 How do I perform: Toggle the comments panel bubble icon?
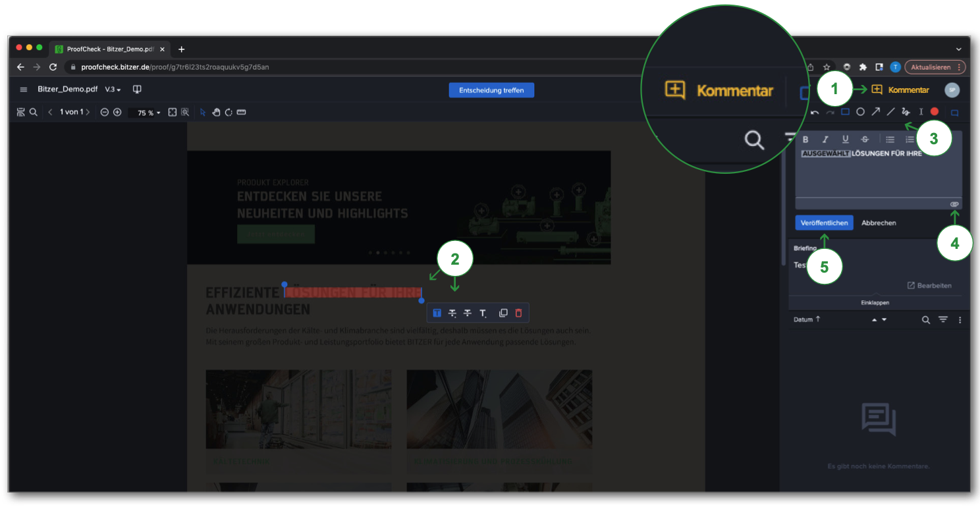coord(954,113)
